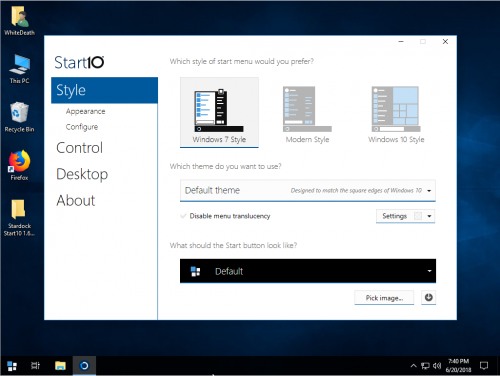Viewport: 500px width, 376px height.
Task: Open the Configure sub-item under Style
Action: point(82,127)
